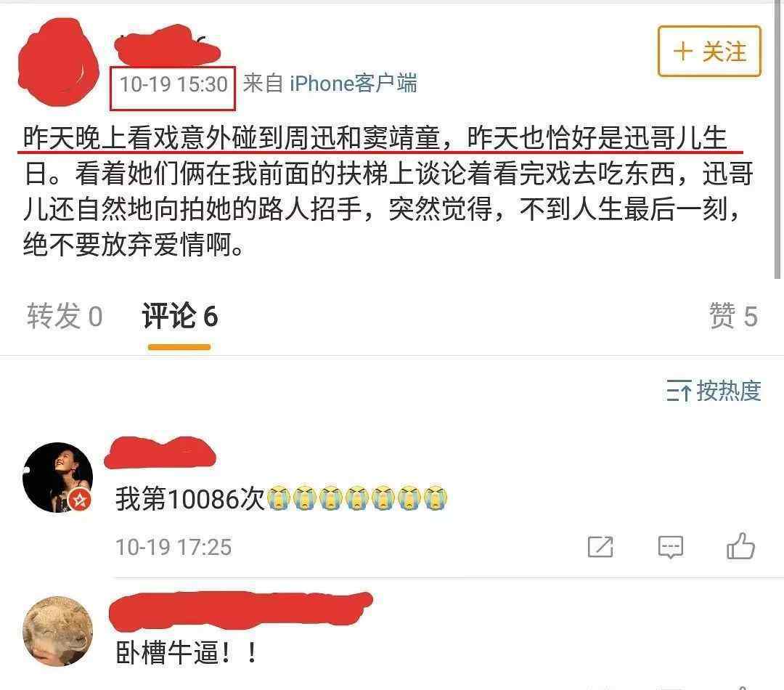This screenshot has width=784, height=690.
Task: Click the 关注 follow button
Action: [709, 51]
